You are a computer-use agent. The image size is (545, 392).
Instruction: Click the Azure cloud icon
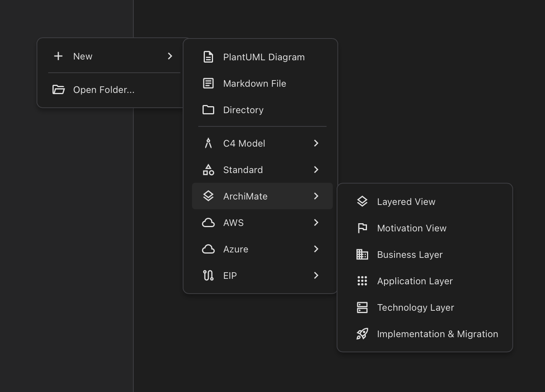[x=208, y=249]
